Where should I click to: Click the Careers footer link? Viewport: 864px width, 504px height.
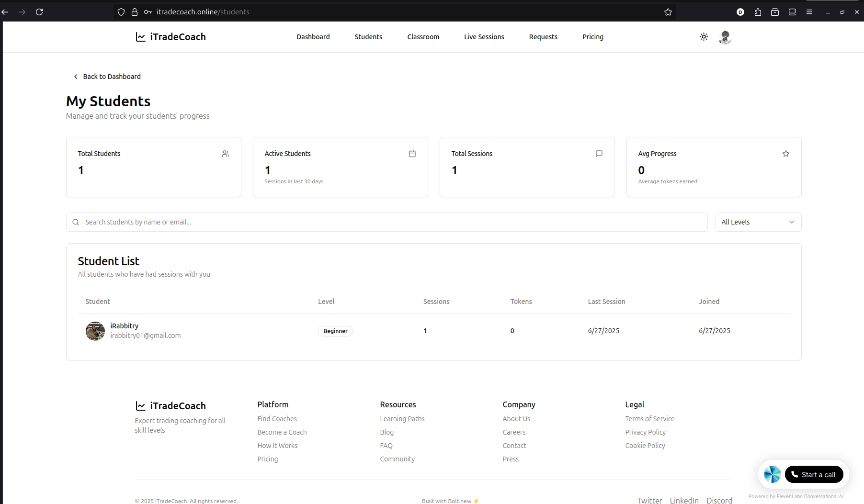coord(514,432)
